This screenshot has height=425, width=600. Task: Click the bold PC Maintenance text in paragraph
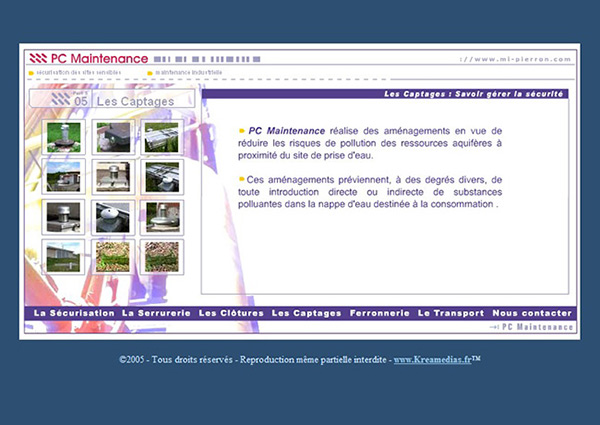coord(287,131)
